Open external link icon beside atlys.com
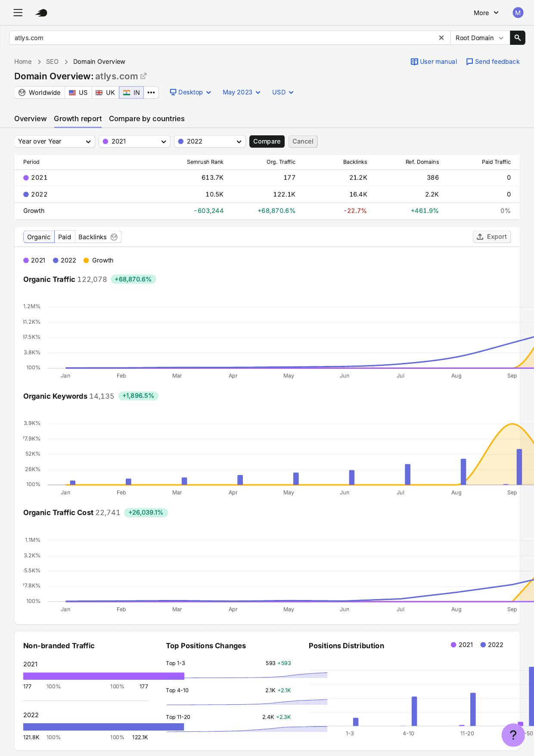 143,76
